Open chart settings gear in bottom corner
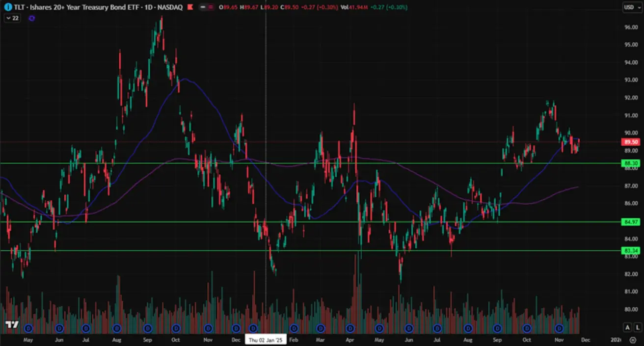The height and width of the screenshot is (346, 644). click(x=633, y=340)
